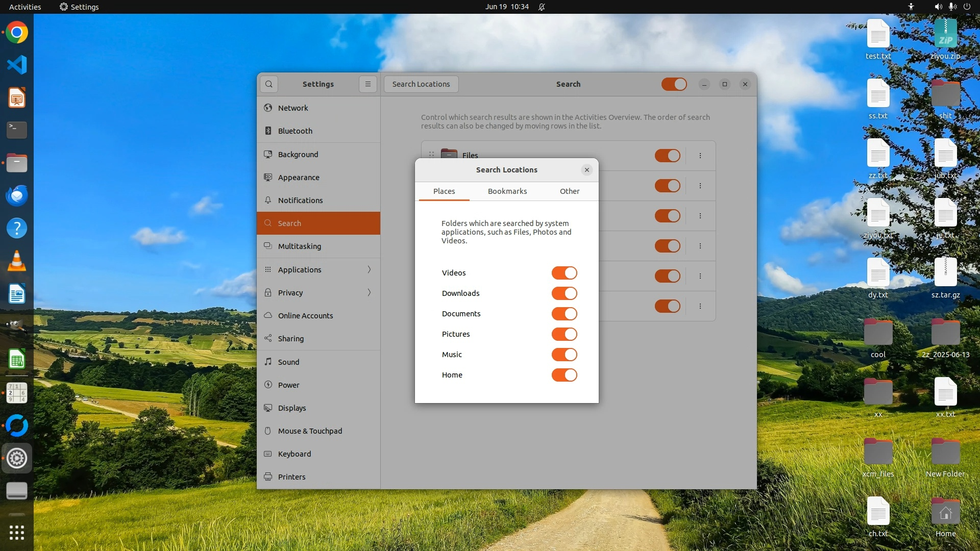
Task: Open system status menu in top bar
Action: (951, 7)
